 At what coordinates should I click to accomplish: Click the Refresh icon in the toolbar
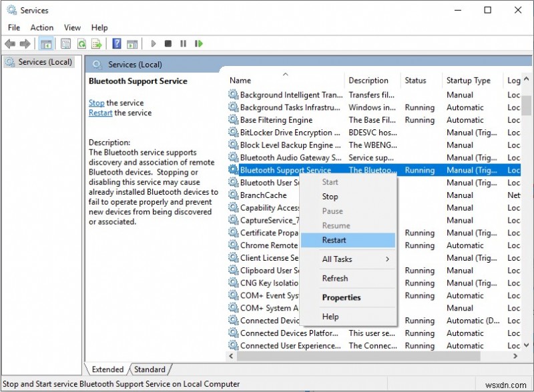pyautogui.click(x=80, y=43)
